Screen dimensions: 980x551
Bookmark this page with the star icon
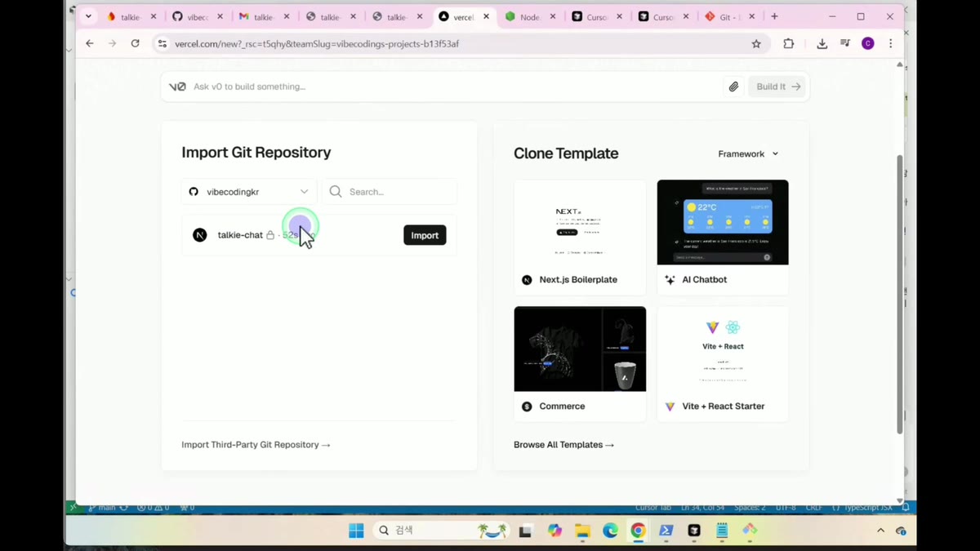point(756,44)
